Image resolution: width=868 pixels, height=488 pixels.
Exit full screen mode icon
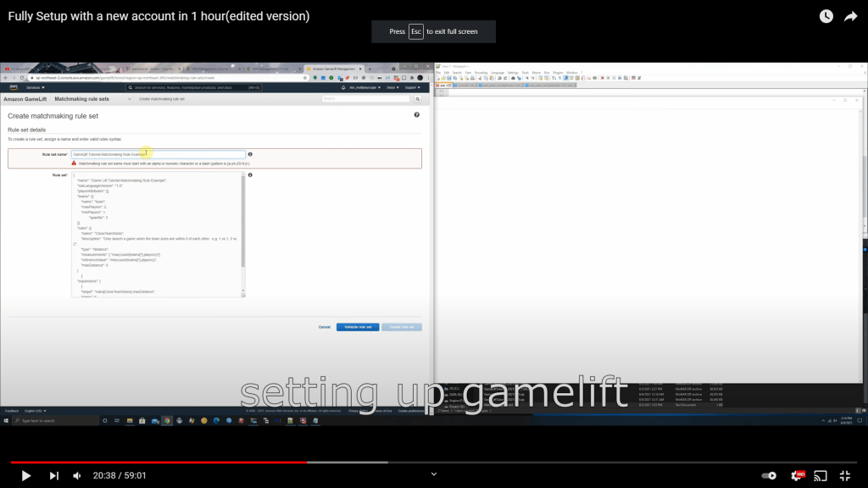(x=845, y=476)
